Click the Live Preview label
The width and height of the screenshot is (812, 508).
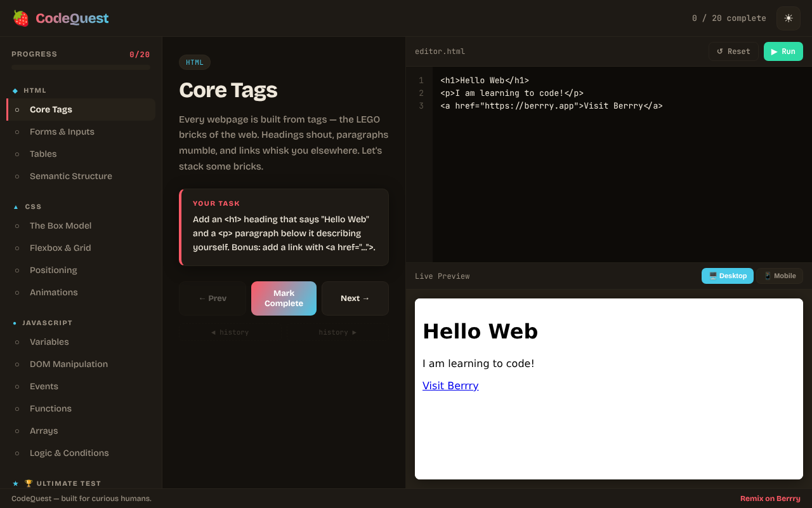tap(442, 276)
